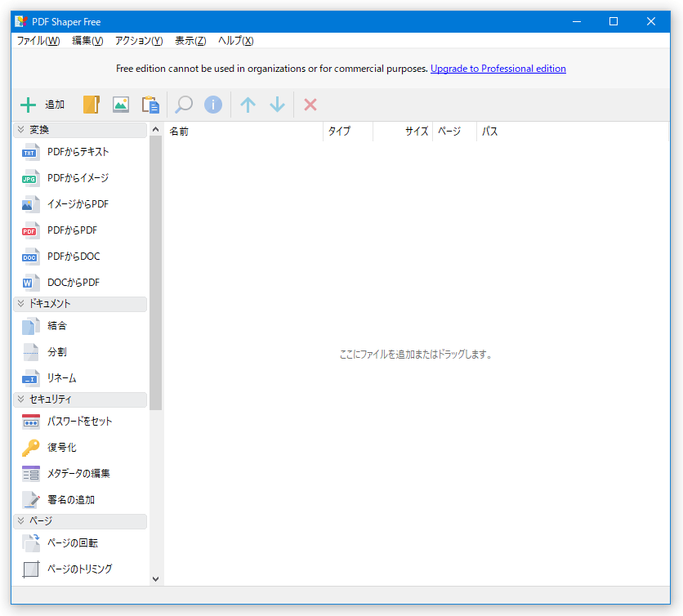Select the イメージからPDF picture icon
The width and height of the screenshot is (683, 616).
(30, 204)
